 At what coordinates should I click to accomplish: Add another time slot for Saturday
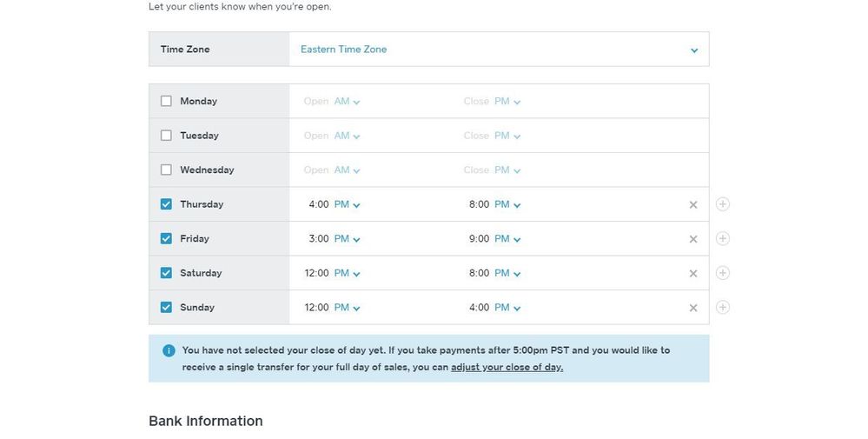[723, 273]
